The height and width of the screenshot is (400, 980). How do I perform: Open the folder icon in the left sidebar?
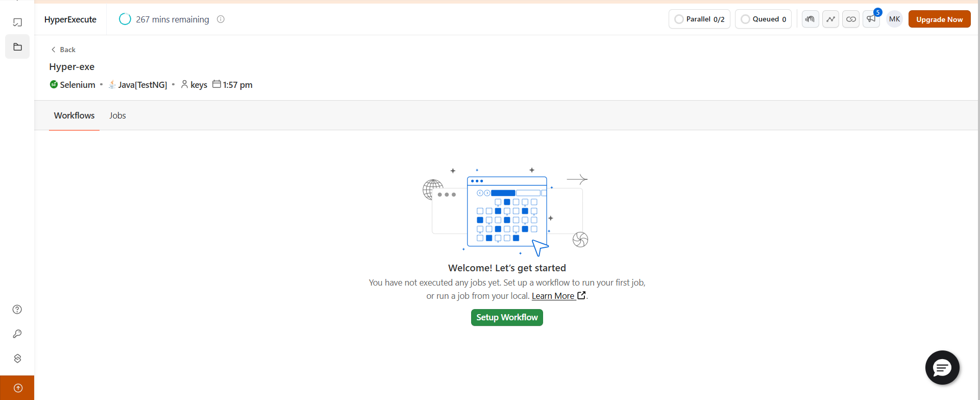click(x=17, y=47)
